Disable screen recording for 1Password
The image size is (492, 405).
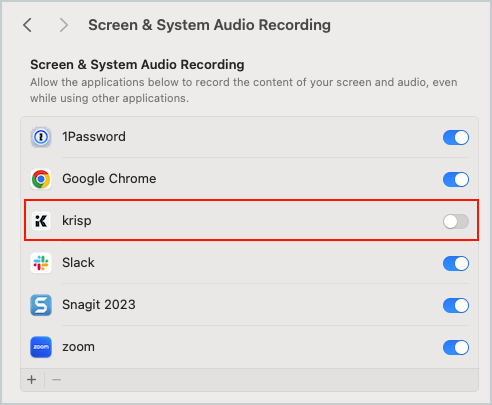pos(456,137)
